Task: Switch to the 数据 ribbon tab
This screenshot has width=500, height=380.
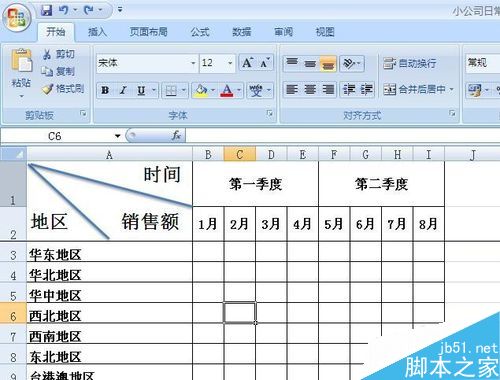Action: click(x=242, y=32)
